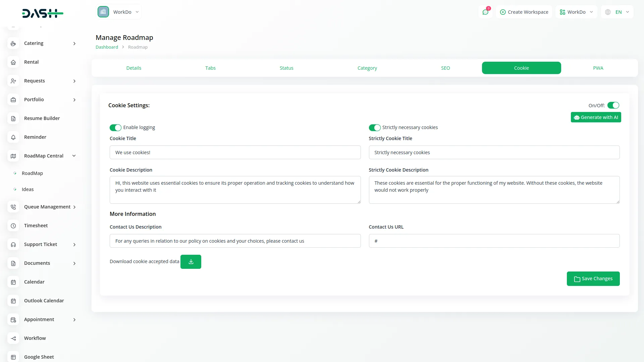Click the Workflow icon in sidebar
The width and height of the screenshot is (644, 362).
[x=13, y=338]
